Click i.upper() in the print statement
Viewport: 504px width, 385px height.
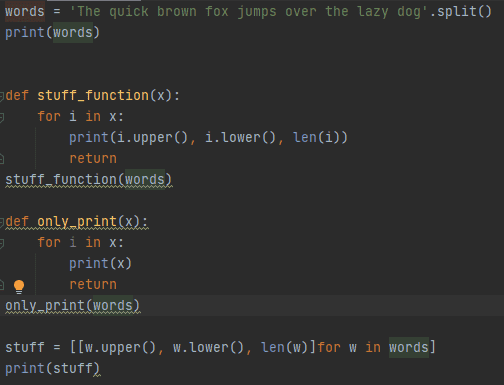[x=149, y=138]
